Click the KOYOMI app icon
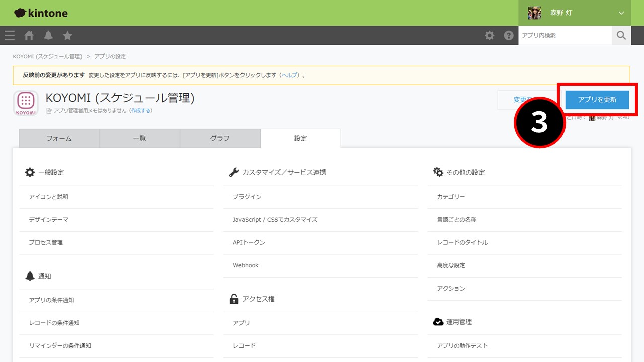This screenshot has height=362, width=644. click(26, 103)
